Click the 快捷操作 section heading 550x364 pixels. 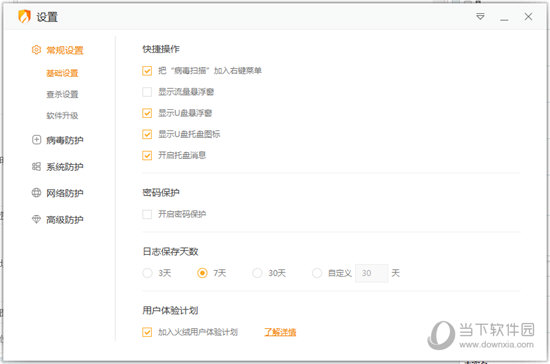(161, 49)
